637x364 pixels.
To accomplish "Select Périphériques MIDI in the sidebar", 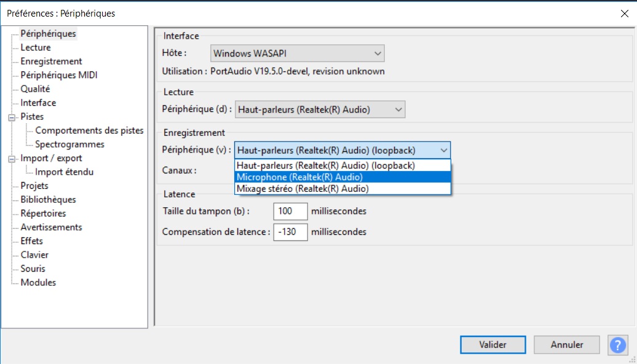I will (59, 75).
